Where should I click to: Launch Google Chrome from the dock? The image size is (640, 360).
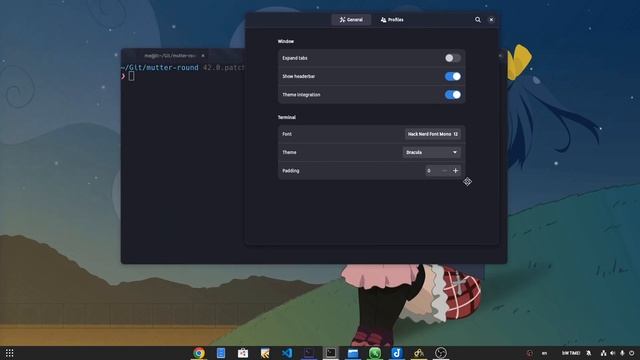pyautogui.click(x=199, y=353)
